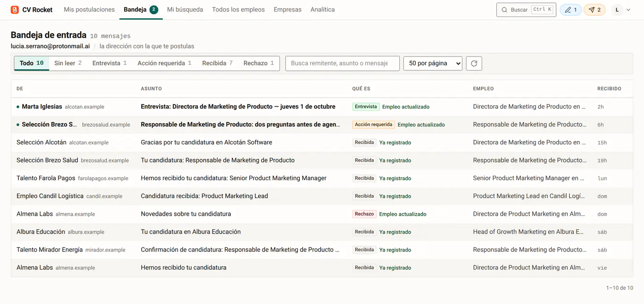Open Novedades sobre tu candidatura message
644x304 pixels.
[186, 214]
